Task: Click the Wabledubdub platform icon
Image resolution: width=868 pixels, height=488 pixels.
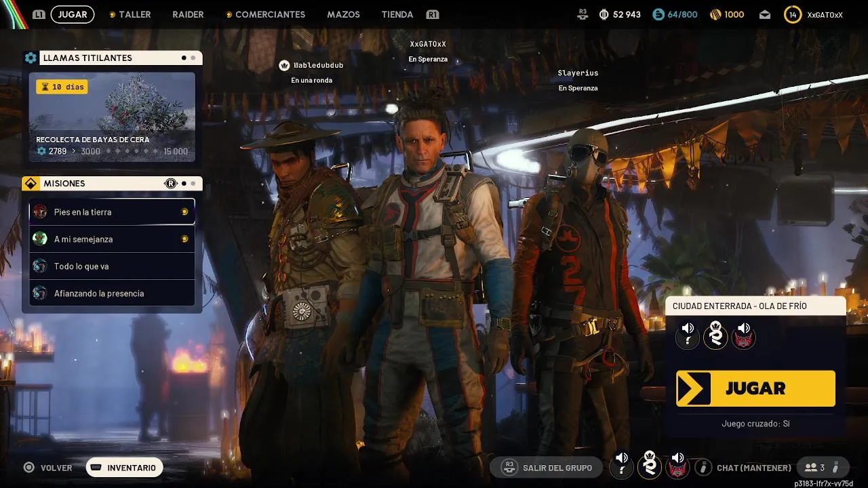Action: point(284,65)
